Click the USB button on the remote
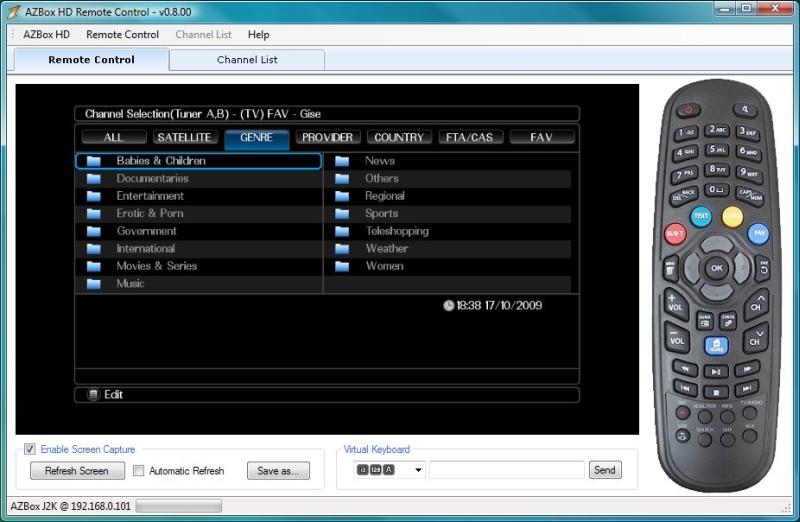800x522 pixels. pos(683,436)
